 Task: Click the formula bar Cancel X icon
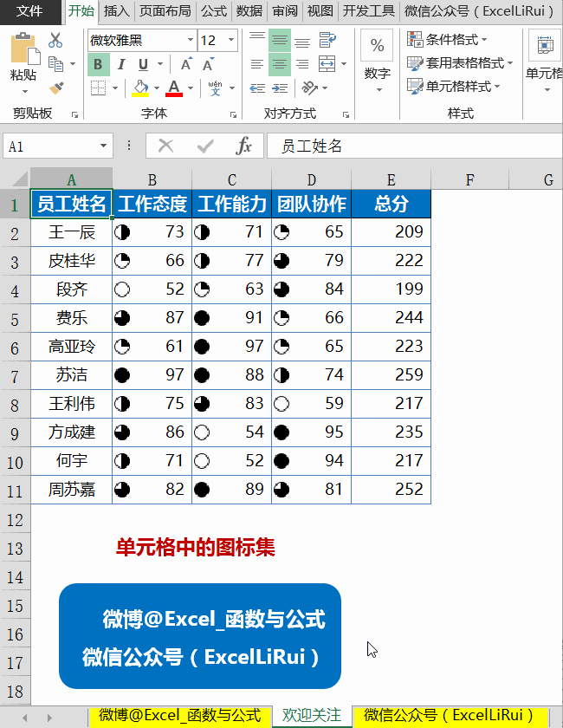click(165, 146)
